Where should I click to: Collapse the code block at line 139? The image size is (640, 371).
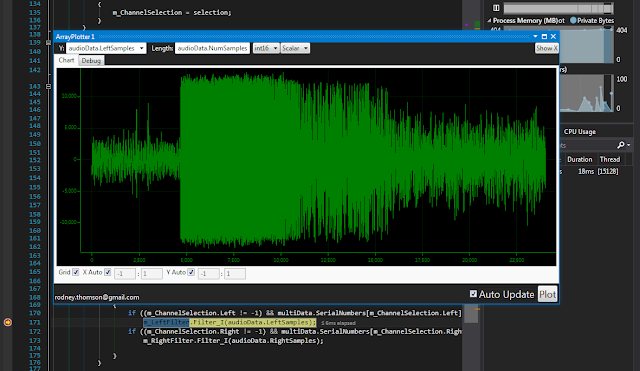(48, 42)
